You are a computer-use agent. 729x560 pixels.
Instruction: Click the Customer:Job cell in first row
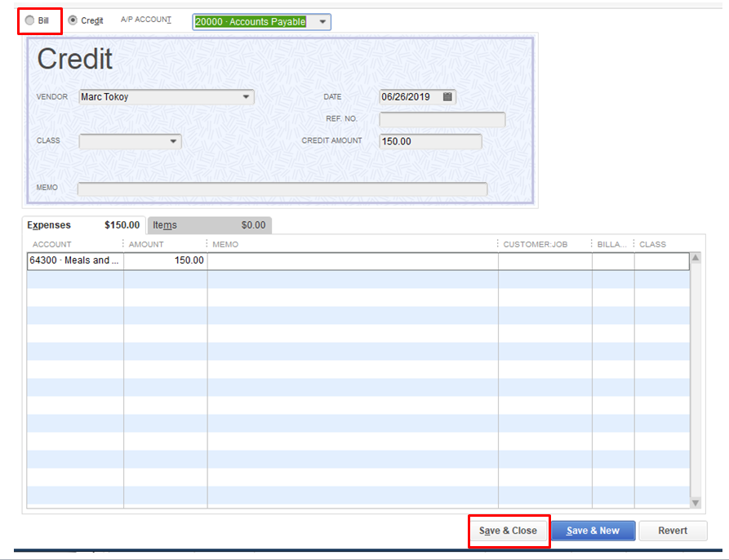coord(545,260)
